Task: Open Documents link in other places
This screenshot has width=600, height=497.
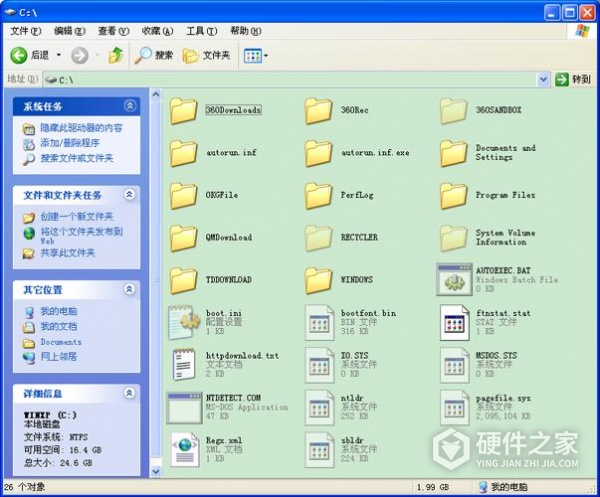Action: (x=61, y=342)
